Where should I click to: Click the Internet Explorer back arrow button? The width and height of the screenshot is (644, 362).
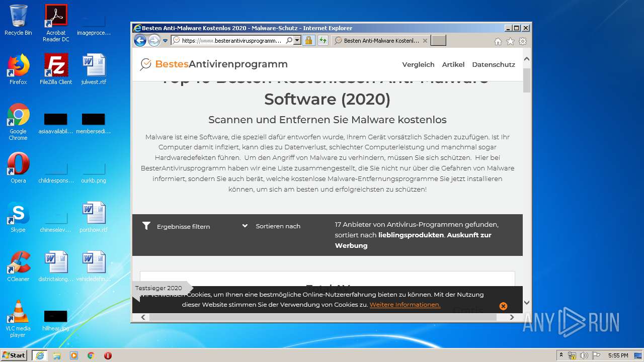[x=140, y=41]
